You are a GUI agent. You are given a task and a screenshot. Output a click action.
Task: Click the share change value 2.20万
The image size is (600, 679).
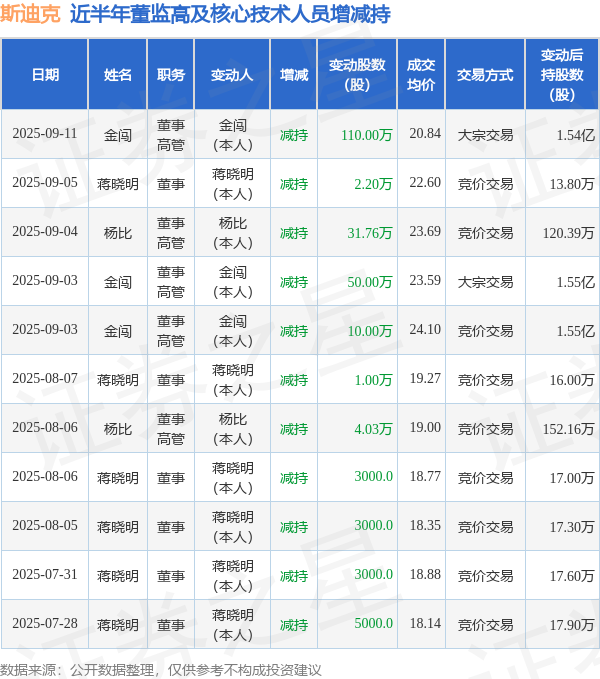click(x=373, y=184)
